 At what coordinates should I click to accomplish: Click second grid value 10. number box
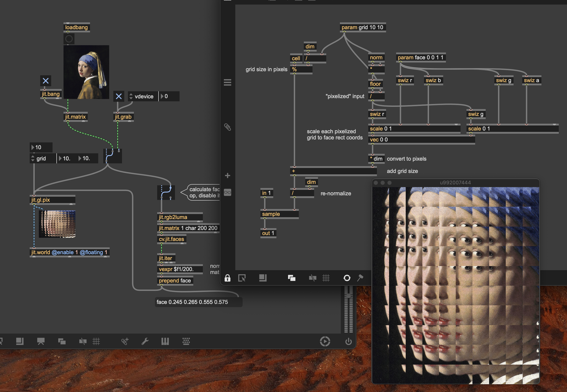[x=87, y=158]
